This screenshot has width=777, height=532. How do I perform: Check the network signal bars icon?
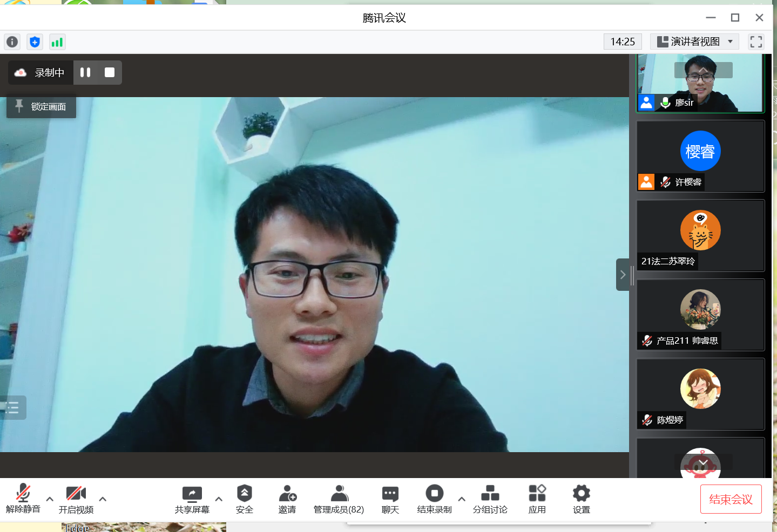click(x=57, y=42)
